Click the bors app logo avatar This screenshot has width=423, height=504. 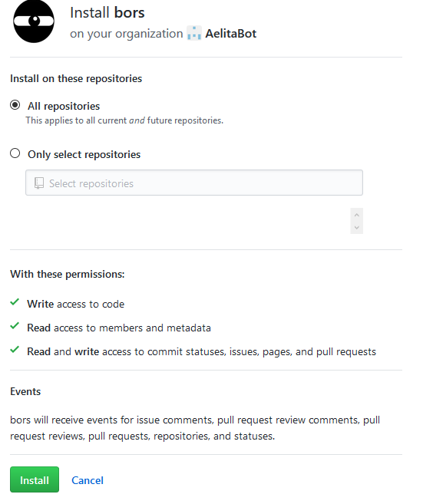(34, 21)
